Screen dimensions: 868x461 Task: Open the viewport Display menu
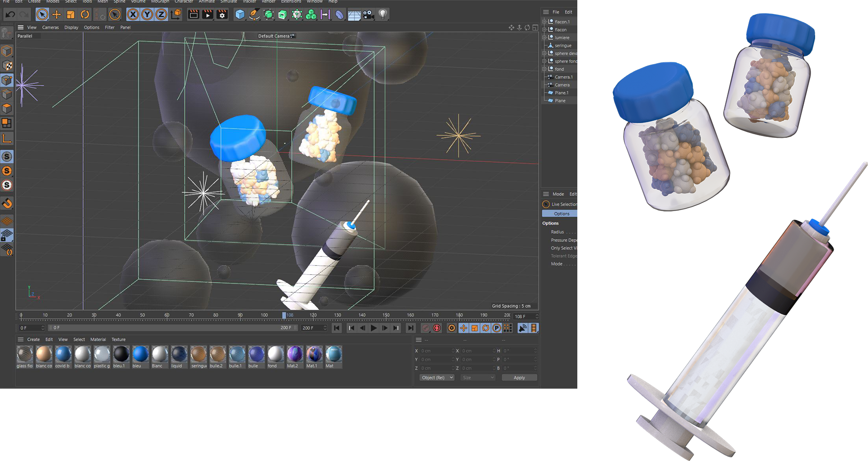tap(71, 28)
